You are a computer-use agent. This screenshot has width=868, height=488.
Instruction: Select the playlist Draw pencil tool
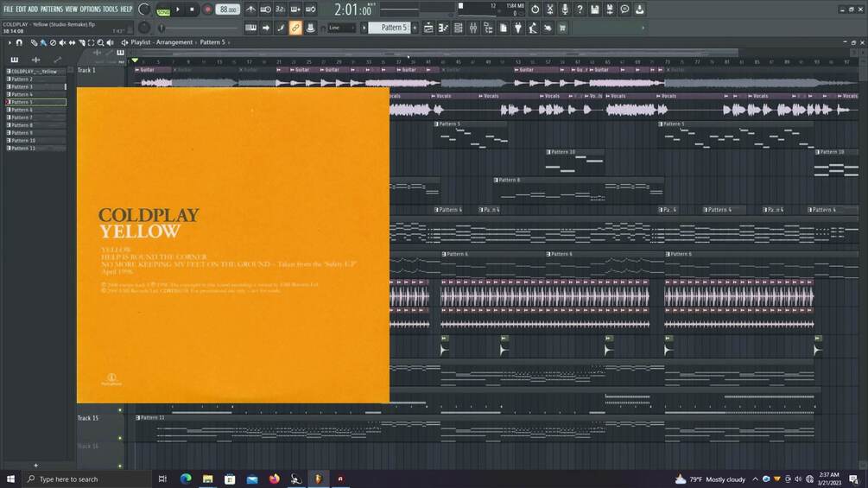[34, 42]
